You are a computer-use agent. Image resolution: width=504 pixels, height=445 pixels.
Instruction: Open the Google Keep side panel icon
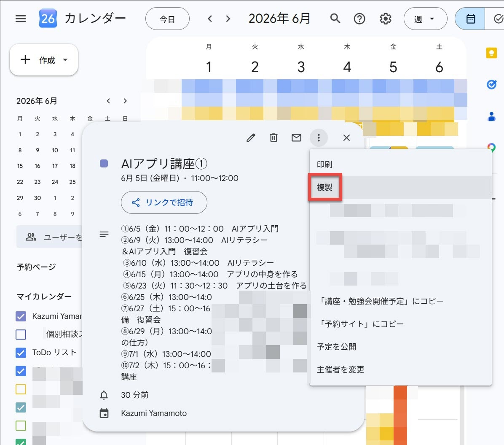491,53
